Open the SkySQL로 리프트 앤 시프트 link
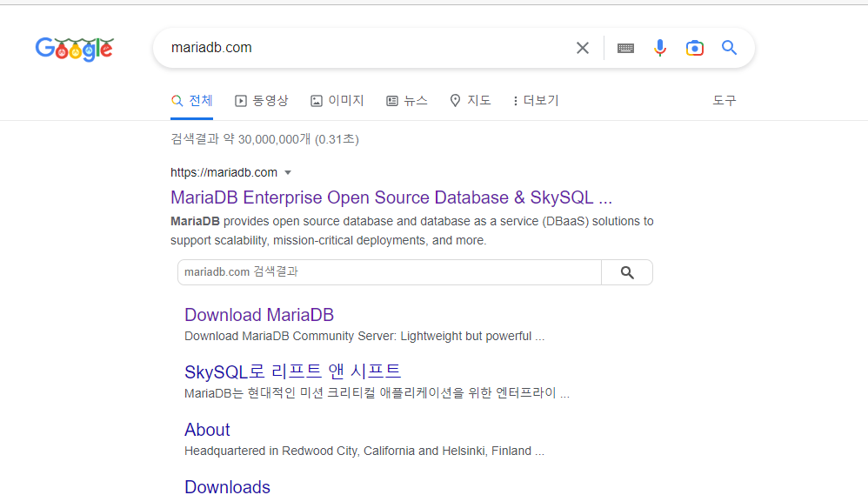This screenshot has height=495, width=868. pyautogui.click(x=293, y=371)
